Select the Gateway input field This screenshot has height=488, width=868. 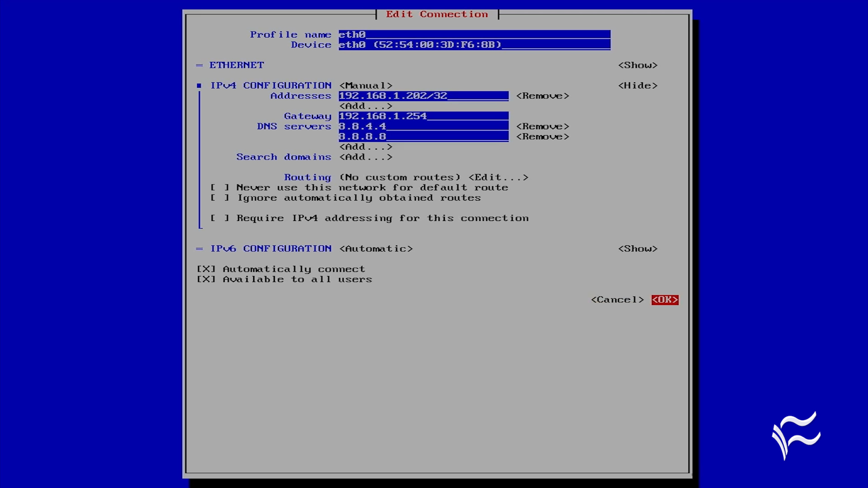(x=423, y=116)
